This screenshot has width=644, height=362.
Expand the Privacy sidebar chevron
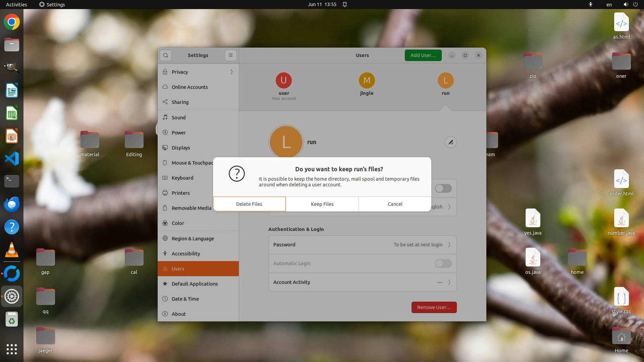(x=231, y=72)
